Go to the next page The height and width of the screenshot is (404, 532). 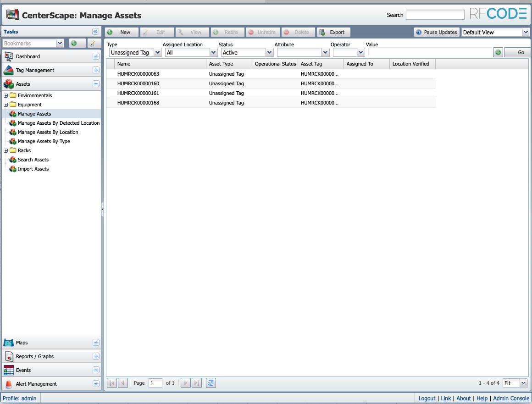click(186, 383)
